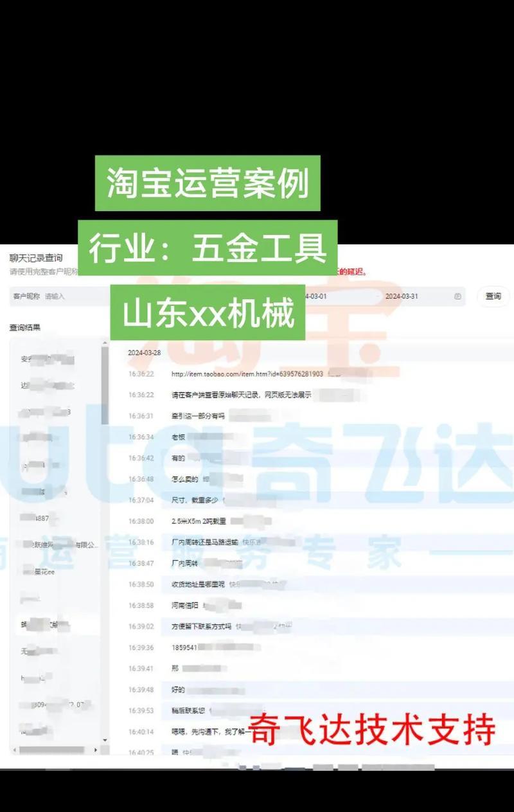Select customer entry containing 星花ee
The image size is (514, 812).
(x=40, y=571)
